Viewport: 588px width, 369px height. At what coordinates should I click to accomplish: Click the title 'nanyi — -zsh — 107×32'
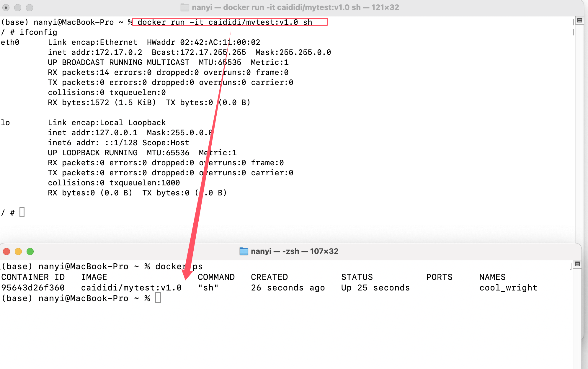pyautogui.click(x=295, y=251)
